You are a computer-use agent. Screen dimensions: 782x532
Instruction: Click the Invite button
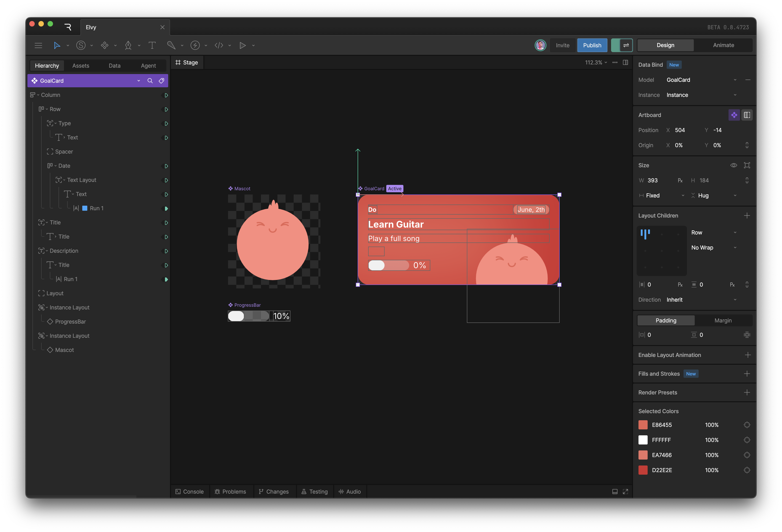pyautogui.click(x=562, y=45)
